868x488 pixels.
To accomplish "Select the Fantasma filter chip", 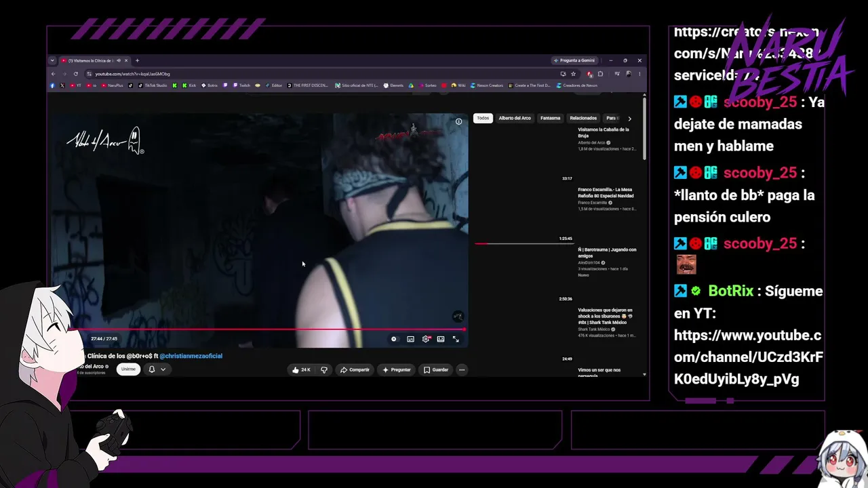I will coord(550,118).
